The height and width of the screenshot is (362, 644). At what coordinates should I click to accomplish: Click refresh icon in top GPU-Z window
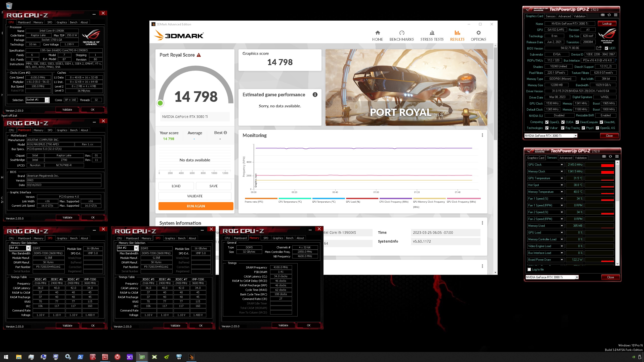point(609,15)
